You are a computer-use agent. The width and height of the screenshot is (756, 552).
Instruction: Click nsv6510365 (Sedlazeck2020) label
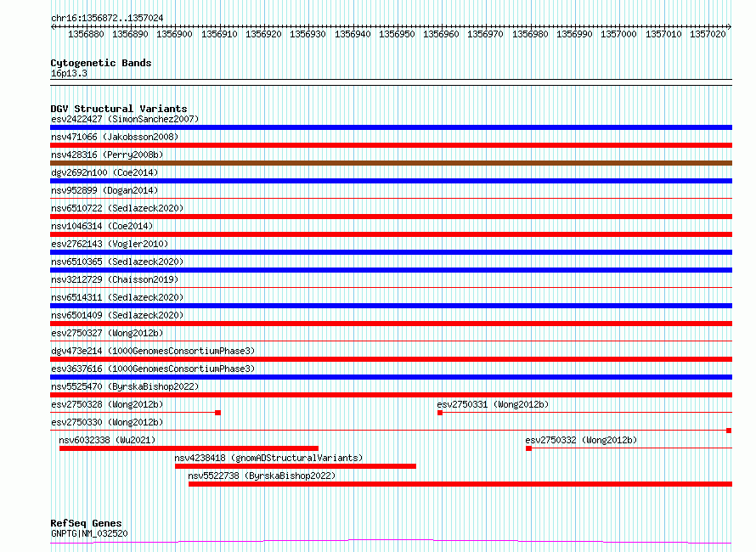(117, 262)
